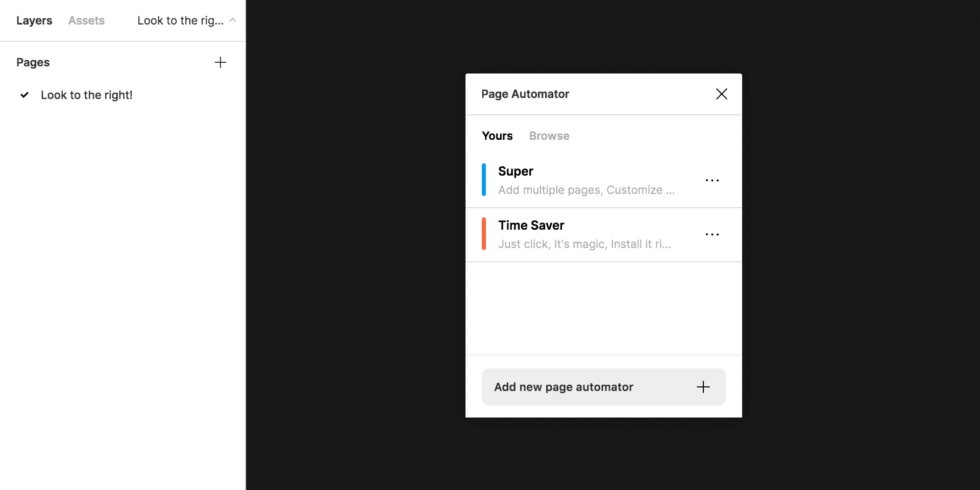Select the Layers tab

(34, 20)
